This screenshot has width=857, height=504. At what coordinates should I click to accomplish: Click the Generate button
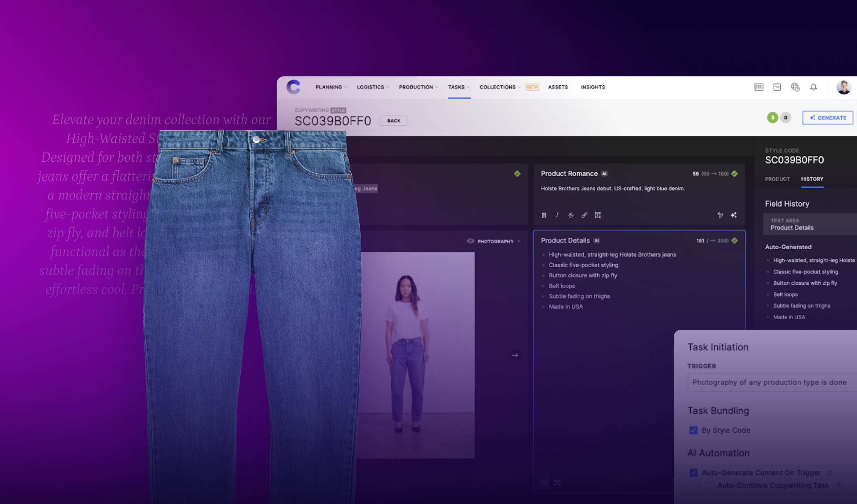pos(828,118)
